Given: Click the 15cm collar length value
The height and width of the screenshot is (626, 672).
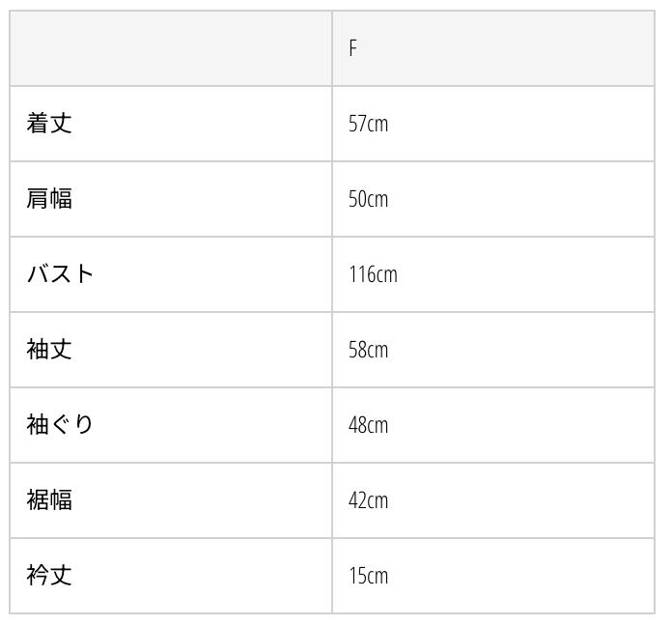Looking at the screenshot, I should click(x=368, y=576).
